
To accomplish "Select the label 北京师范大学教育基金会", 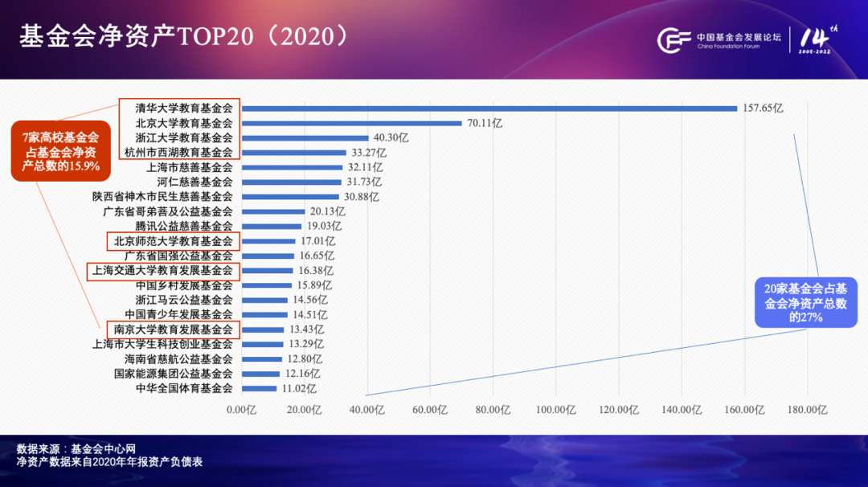I will coord(174,241).
